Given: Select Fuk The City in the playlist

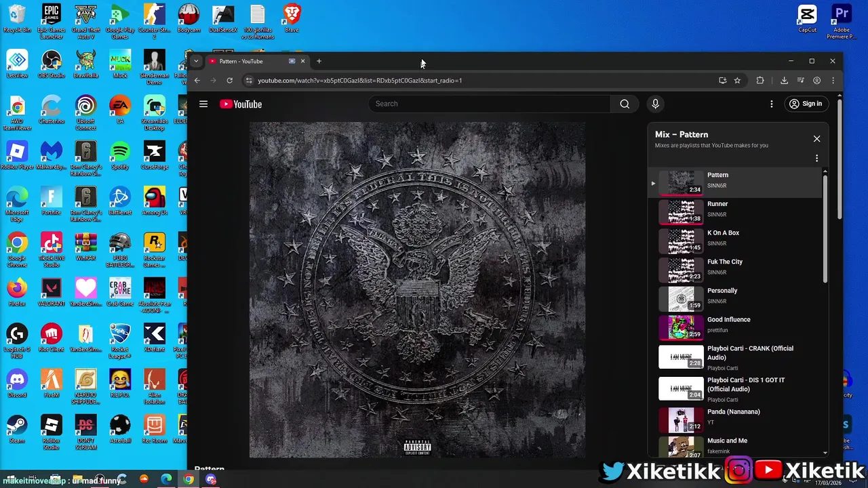Looking at the screenshot, I should coord(736,269).
